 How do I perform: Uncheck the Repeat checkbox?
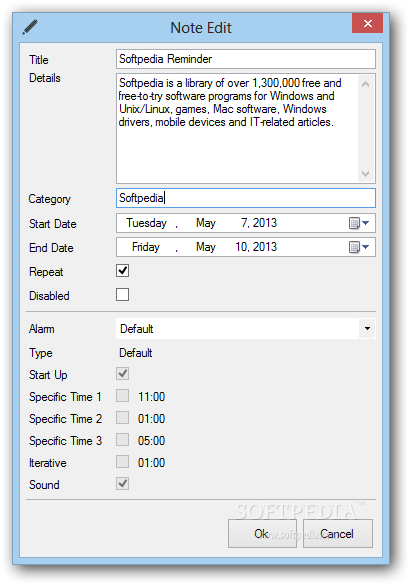122,270
